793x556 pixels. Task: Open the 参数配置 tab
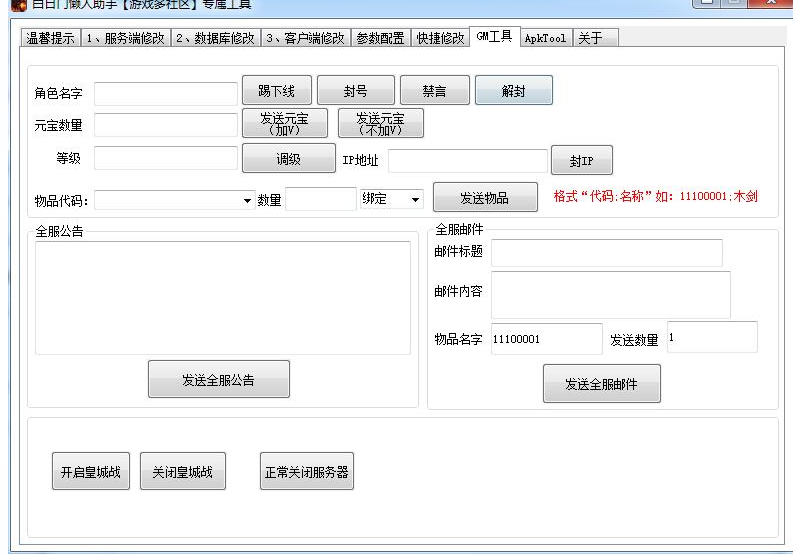[381, 38]
